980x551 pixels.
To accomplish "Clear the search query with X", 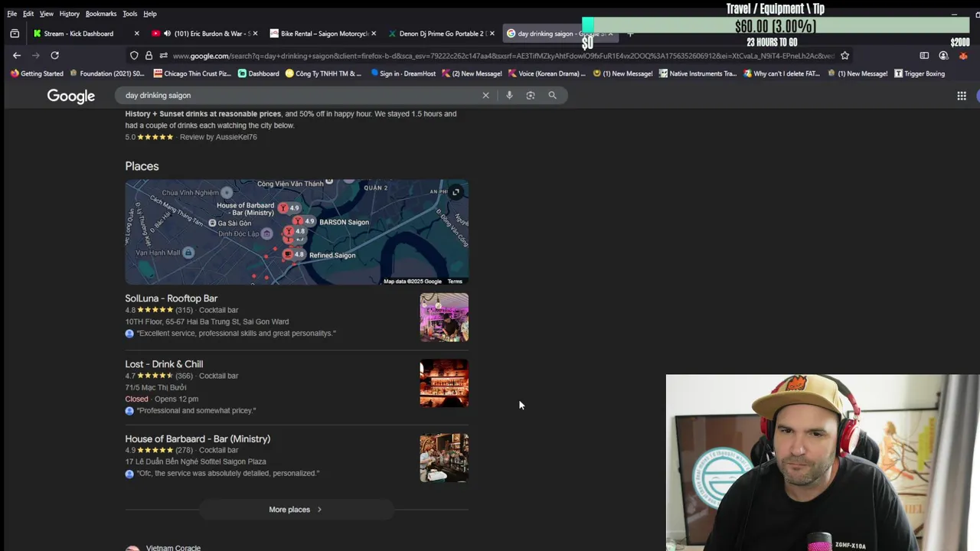I will coord(485,96).
